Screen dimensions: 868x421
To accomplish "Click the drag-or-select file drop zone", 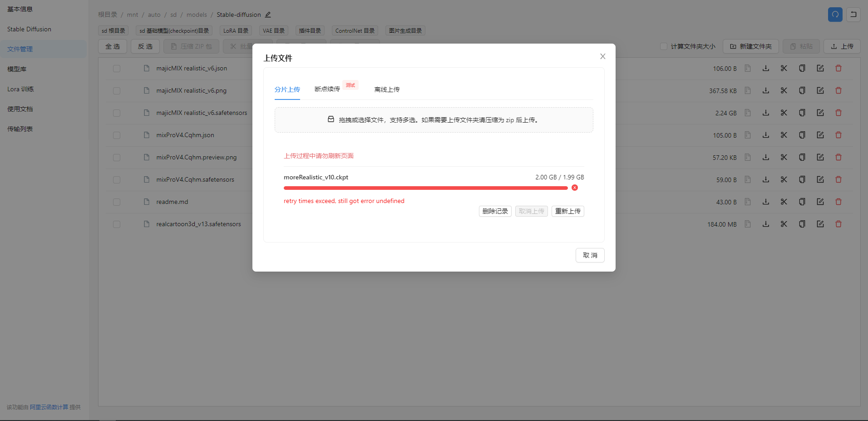I will (x=434, y=120).
